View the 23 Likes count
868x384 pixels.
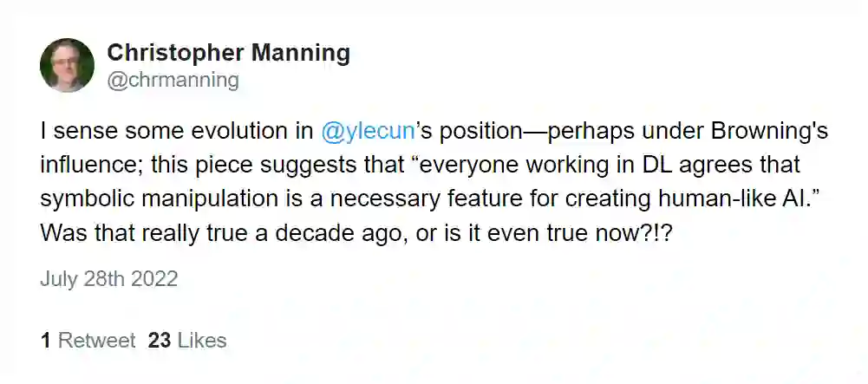[187, 341]
